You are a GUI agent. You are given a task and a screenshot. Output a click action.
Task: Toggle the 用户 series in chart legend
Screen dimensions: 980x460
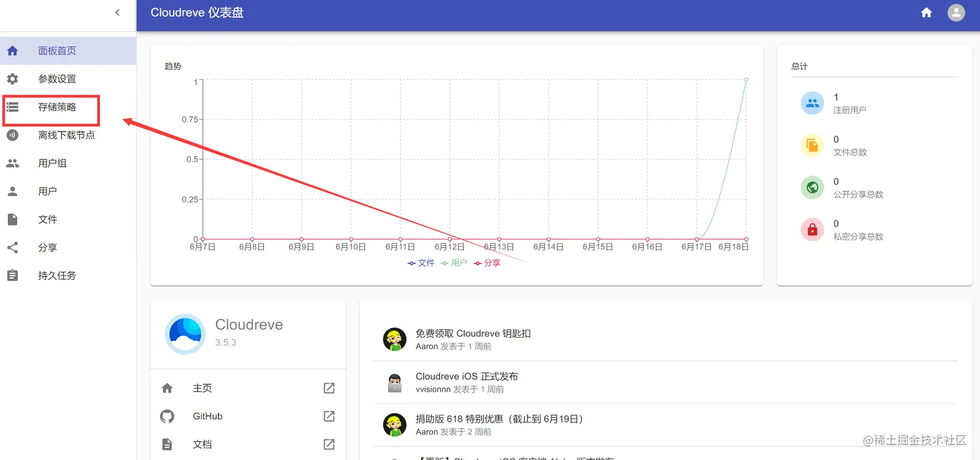coord(454,263)
